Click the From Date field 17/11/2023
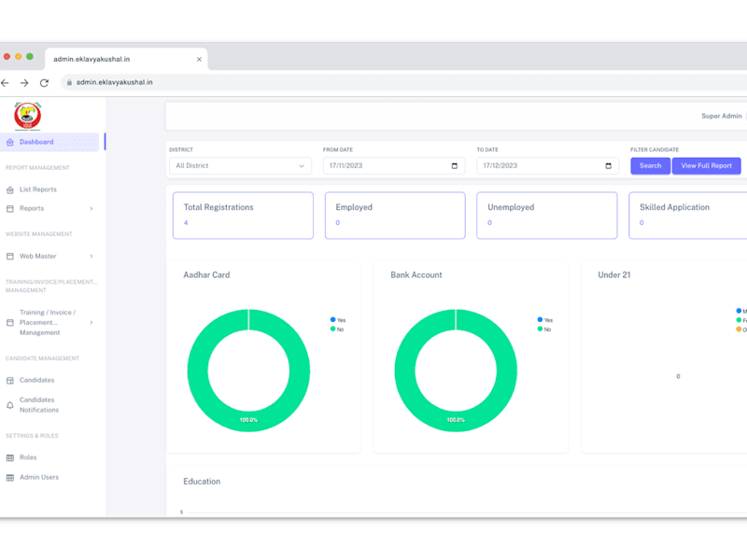The width and height of the screenshot is (747, 560). coord(394,166)
